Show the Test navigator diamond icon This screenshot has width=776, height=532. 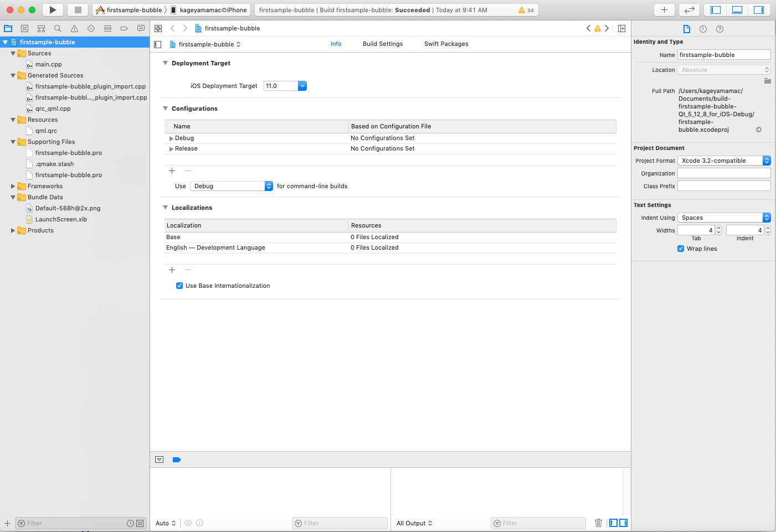click(91, 28)
